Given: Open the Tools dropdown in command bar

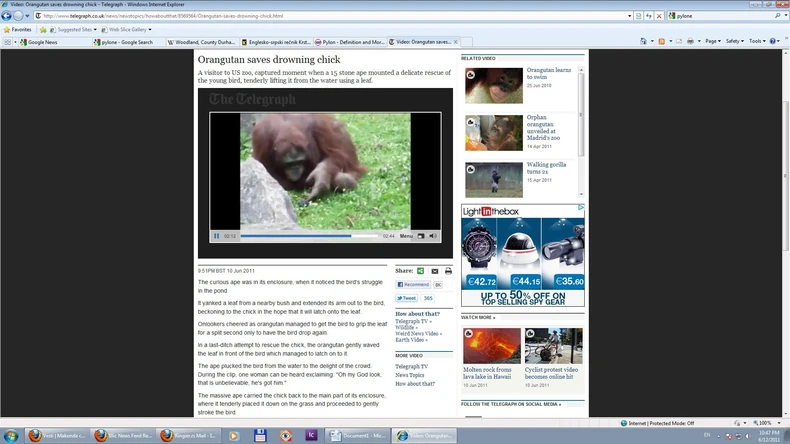Looking at the screenshot, I should pyautogui.click(x=758, y=41).
